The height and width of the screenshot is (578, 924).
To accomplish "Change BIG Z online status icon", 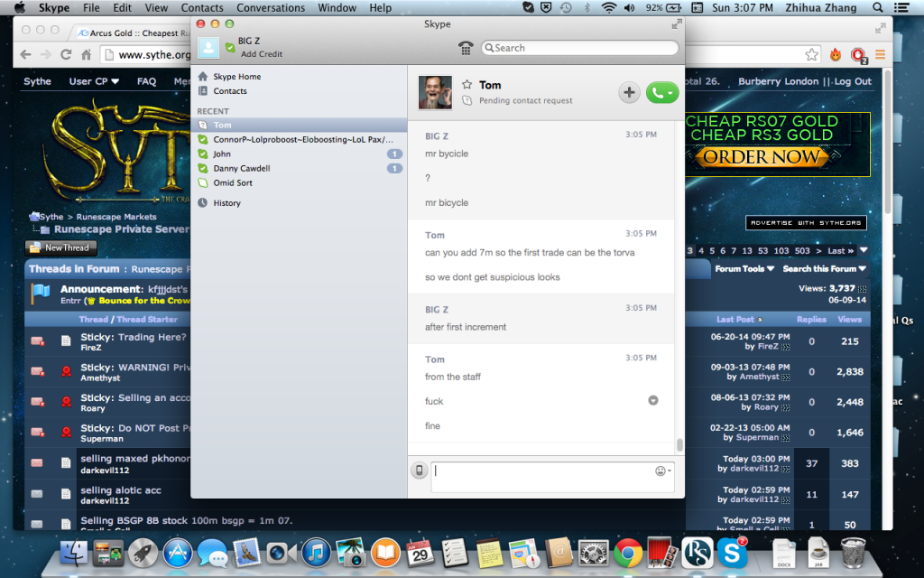I will click(230, 47).
